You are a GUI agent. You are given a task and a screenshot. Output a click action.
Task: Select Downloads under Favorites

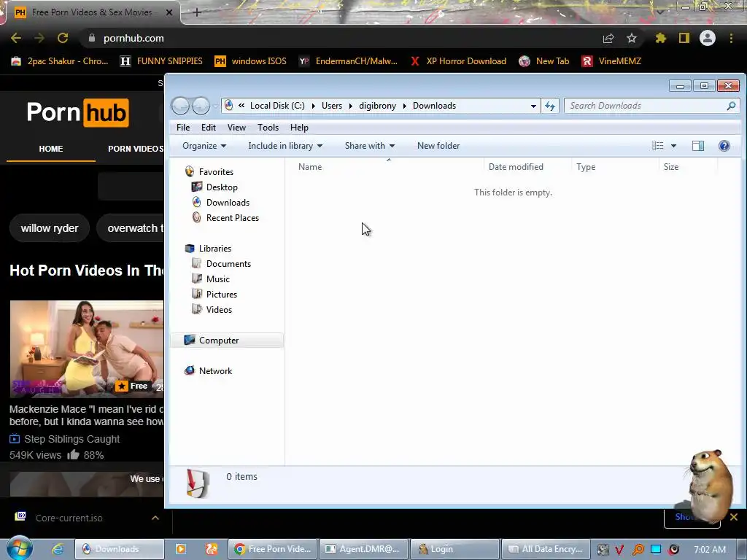click(x=228, y=203)
